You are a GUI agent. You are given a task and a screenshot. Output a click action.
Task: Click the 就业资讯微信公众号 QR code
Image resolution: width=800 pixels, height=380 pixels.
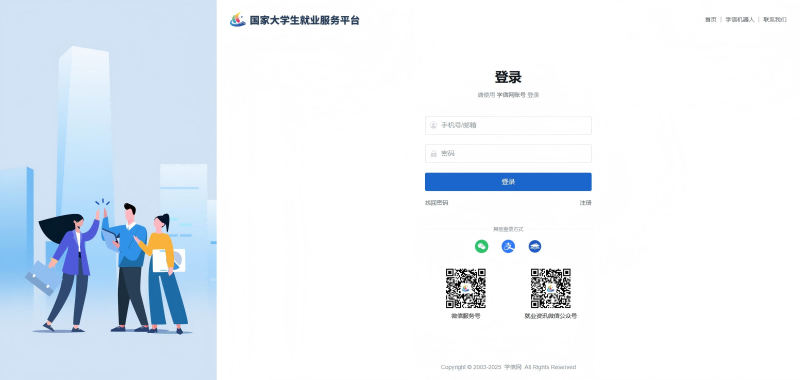pos(551,289)
